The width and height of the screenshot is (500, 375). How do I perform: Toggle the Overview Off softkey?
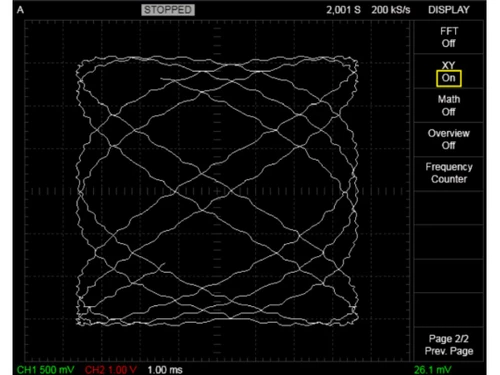[x=449, y=139]
